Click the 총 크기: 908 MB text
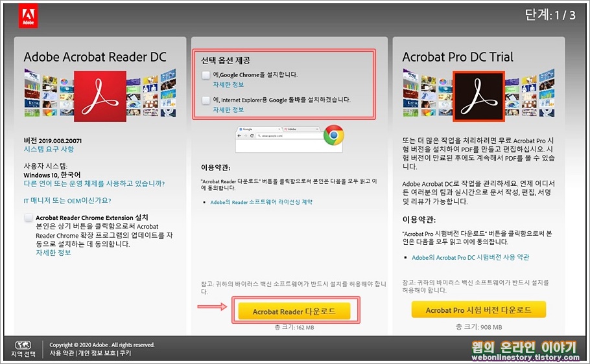This screenshot has height=364, width=590. pos(478,327)
